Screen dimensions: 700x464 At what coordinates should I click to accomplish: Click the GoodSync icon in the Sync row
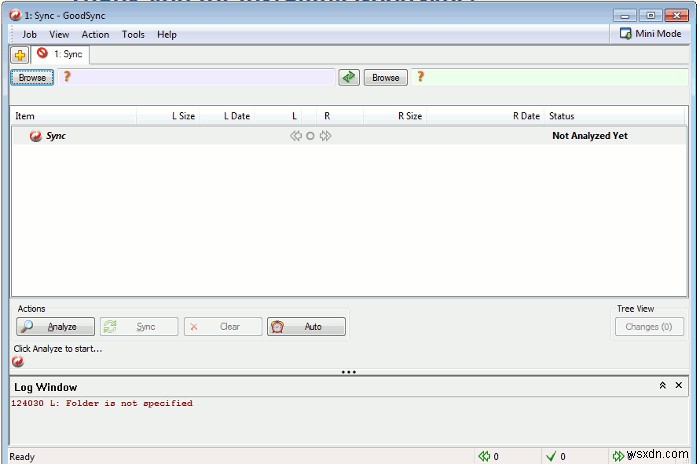(x=35, y=136)
